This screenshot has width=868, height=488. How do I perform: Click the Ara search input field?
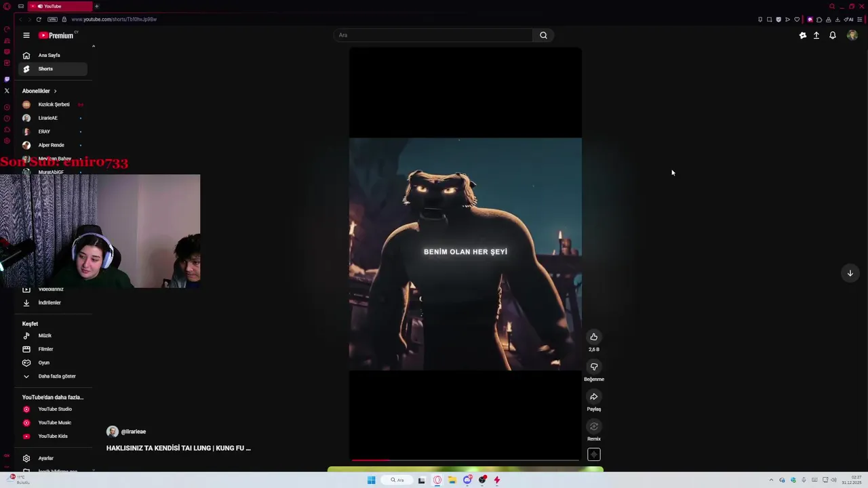434,35
